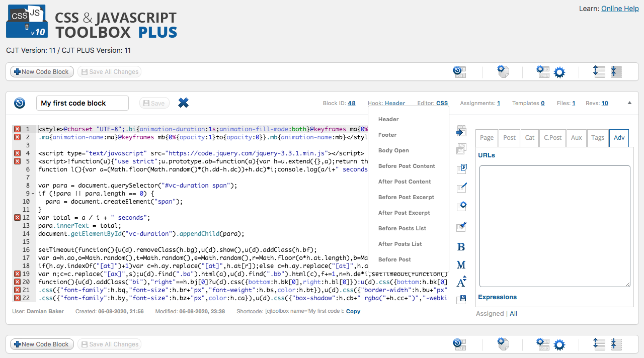Click the pencil edit icon beside the editor
This screenshot has height=358, width=644.
coord(461,188)
